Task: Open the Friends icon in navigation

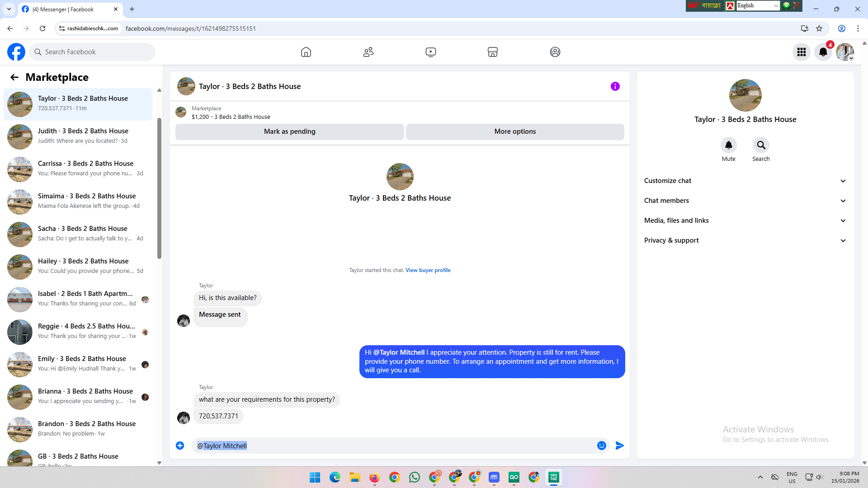Action: point(368,52)
